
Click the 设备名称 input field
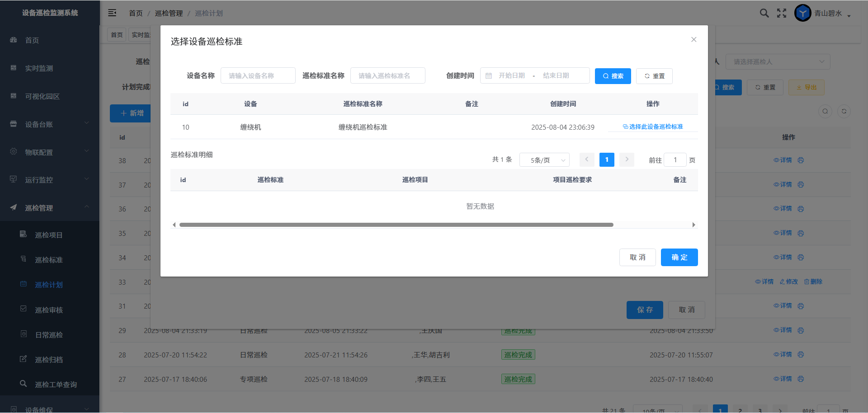click(258, 76)
